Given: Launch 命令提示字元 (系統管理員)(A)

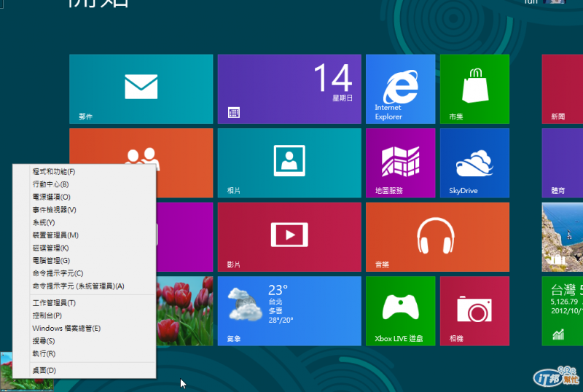Looking at the screenshot, I should [x=84, y=286].
